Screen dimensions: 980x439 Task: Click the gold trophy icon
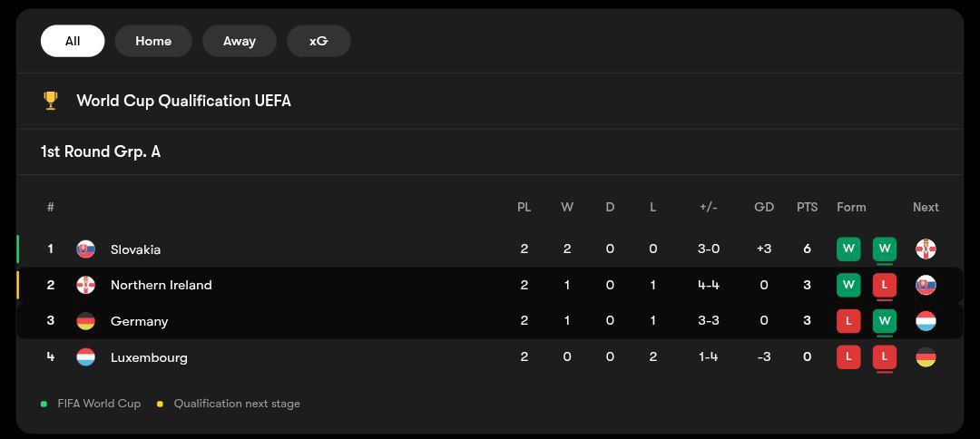51,101
